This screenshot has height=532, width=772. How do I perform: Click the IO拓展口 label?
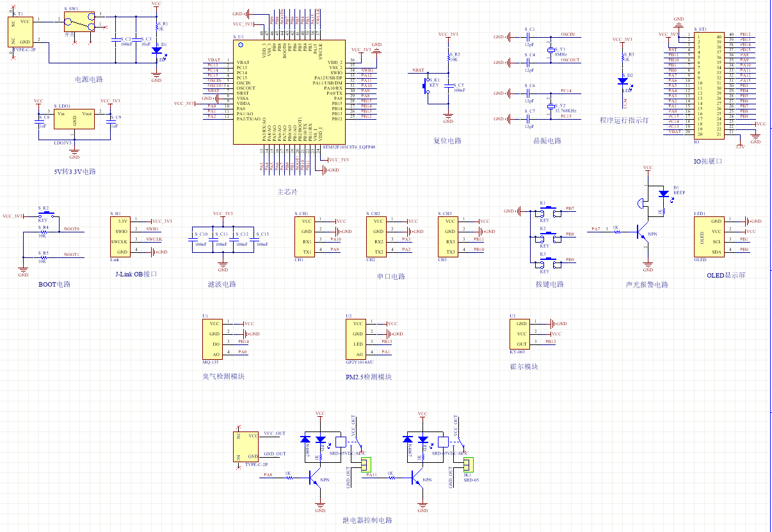coord(708,161)
